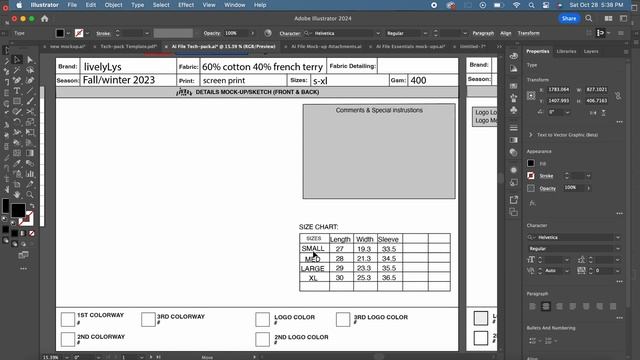Viewport: 640px width, 360px height.
Task: Open the recolor globe icon in control bar
Action: click(268, 33)
